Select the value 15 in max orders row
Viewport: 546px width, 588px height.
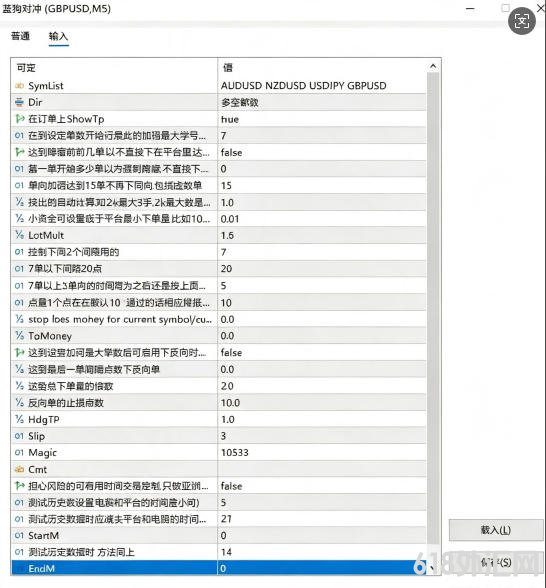tap(322, 185)
